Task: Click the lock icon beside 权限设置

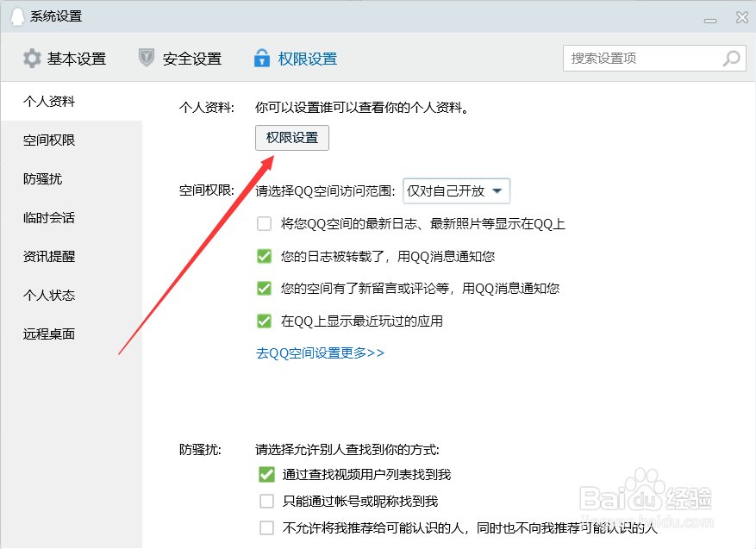Action: 261,58
